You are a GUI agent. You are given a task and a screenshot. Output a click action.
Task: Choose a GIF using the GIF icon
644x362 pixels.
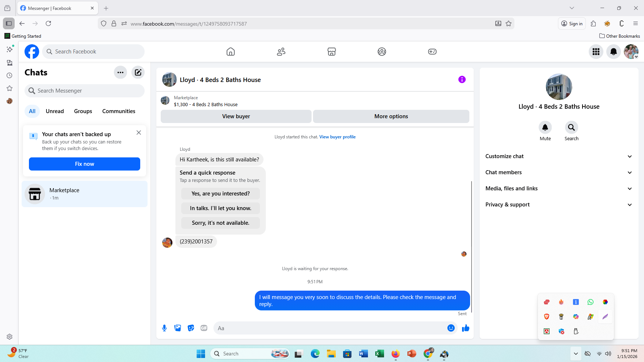click(x=204, y=328)
